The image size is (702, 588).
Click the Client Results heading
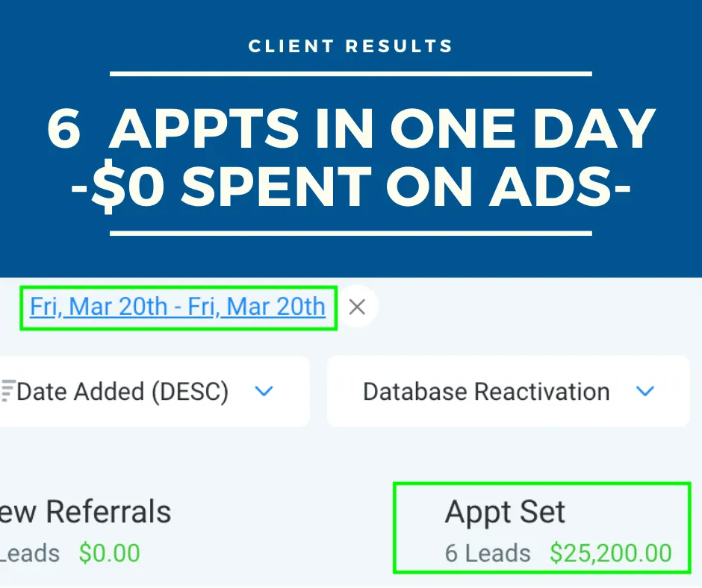(x=351, y=46)
